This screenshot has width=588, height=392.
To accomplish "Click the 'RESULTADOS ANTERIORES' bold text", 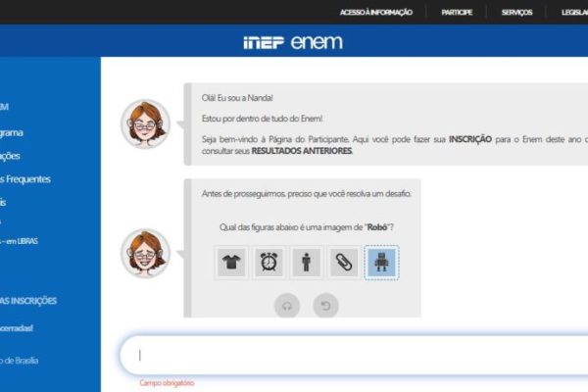I will (302, 151).
